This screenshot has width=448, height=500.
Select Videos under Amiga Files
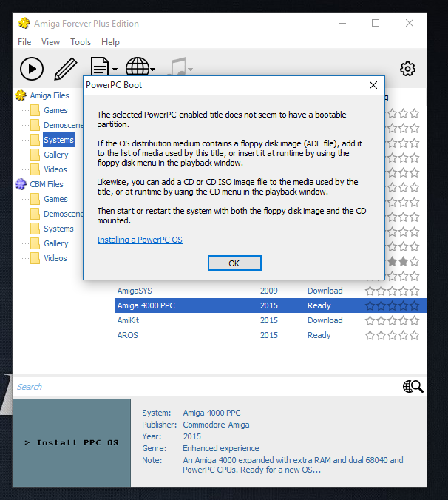pos(55,169)
